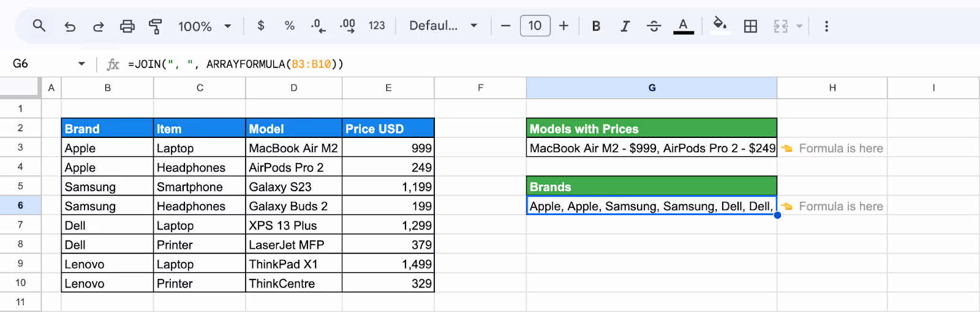Toggle Italic formatting
The width and height of the screenshot is (980, 312).
(x=625, y=26)
